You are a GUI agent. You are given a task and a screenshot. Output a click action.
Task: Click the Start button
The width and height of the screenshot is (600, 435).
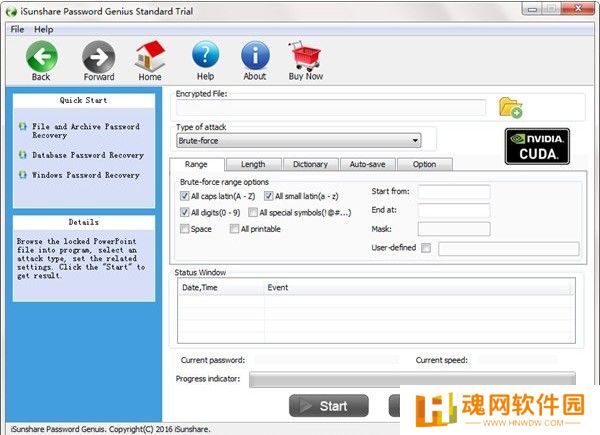click(x=329, y=406)
